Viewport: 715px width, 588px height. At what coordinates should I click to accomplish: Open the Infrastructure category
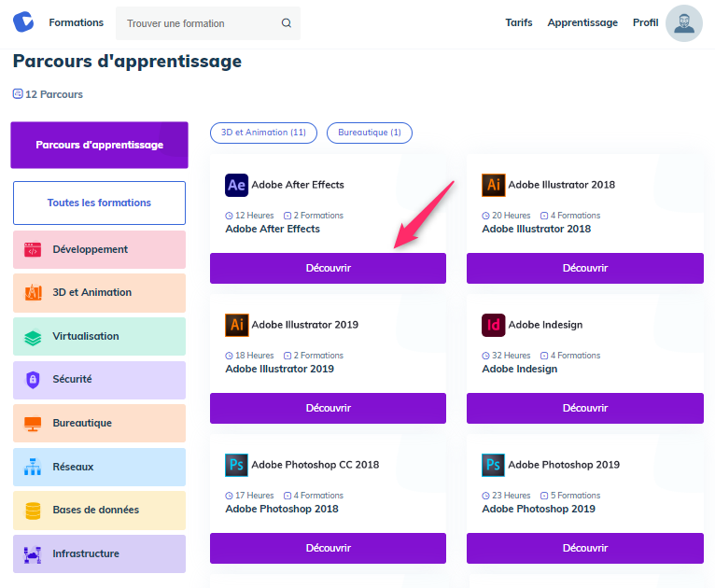pos(99,554)
